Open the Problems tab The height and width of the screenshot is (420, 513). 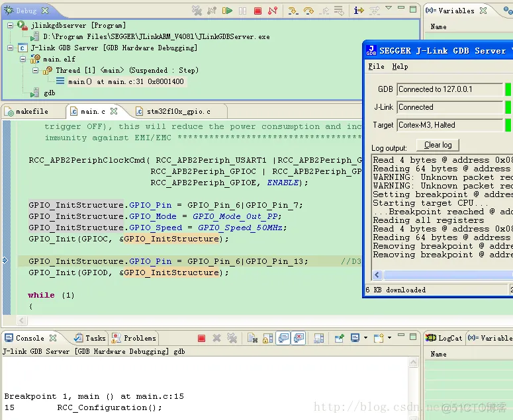tap(134, 338)
